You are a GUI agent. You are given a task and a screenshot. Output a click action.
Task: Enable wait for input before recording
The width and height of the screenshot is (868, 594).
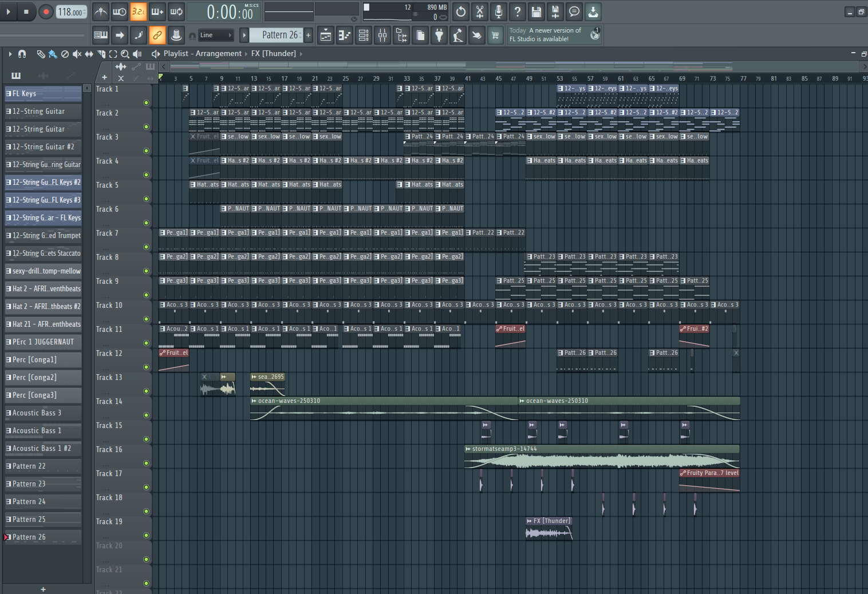[120, 11]
